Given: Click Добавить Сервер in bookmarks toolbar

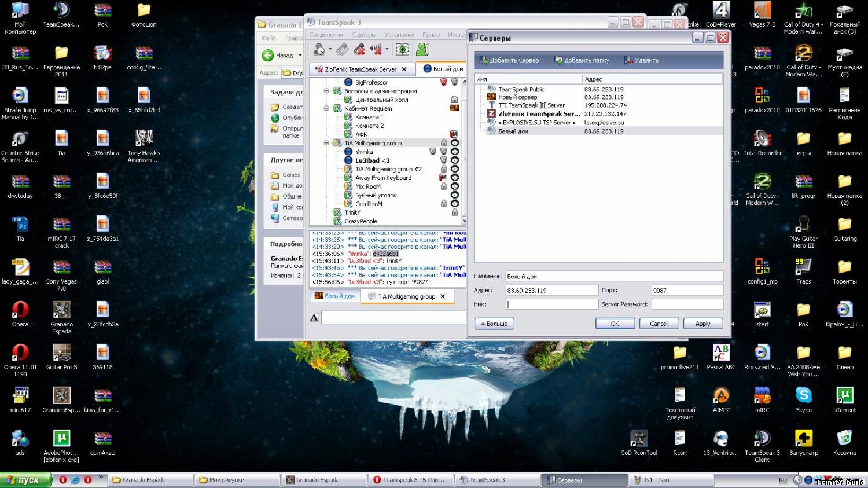Looking at the screenshot, I should click(x=509, y=60).
